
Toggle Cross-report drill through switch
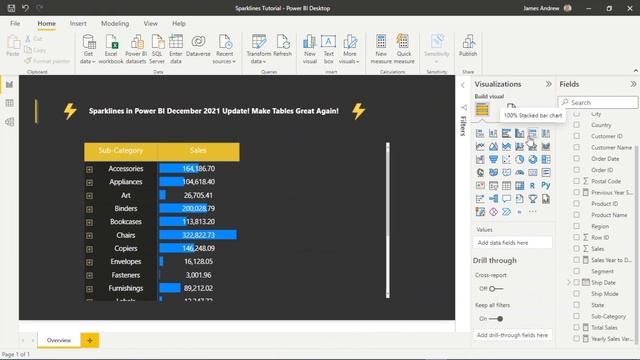(x=495, y=289)
